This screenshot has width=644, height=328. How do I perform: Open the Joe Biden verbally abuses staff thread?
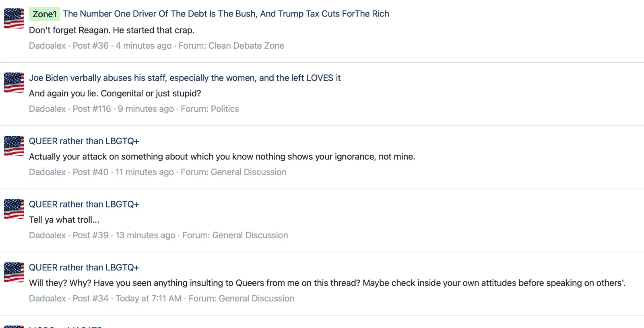point(185,78)
